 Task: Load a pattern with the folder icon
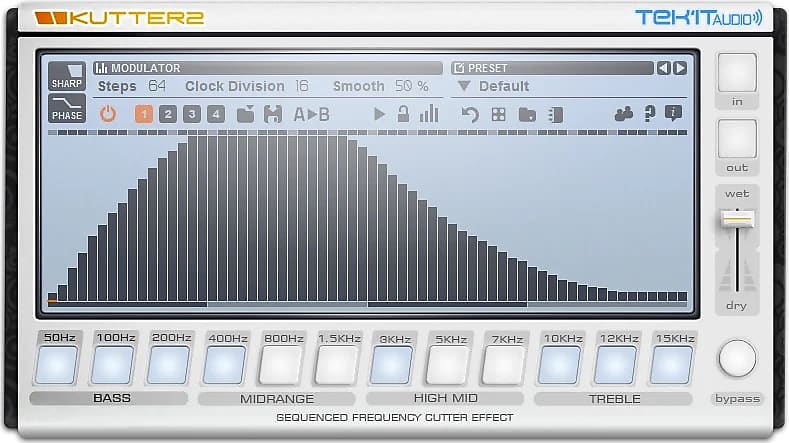(x=246, y=114)
